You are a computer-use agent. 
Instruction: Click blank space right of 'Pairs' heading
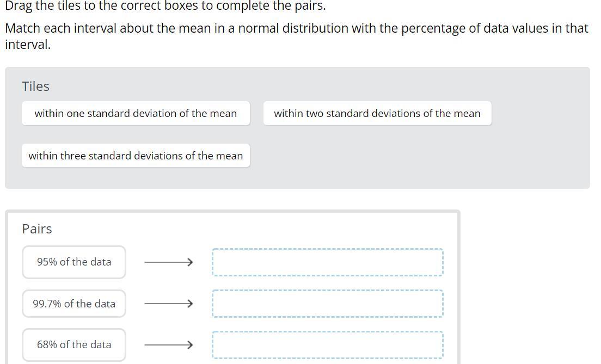pos(245,229)
